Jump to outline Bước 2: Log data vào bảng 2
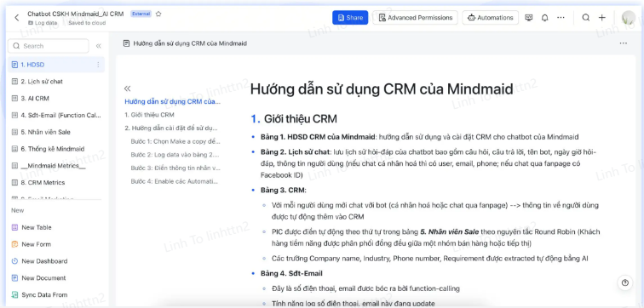 coord(175,155)
